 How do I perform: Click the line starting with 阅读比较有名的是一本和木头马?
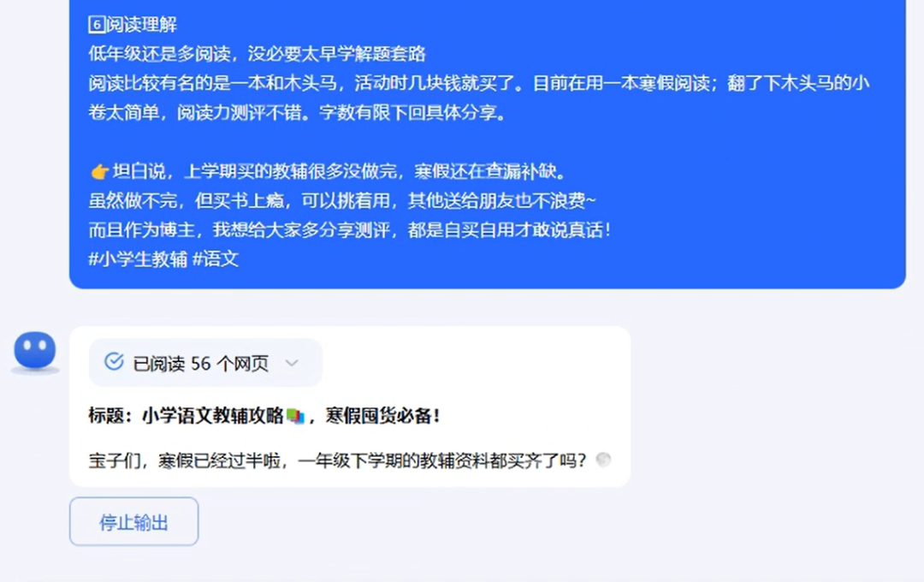[x=479, y=83]
